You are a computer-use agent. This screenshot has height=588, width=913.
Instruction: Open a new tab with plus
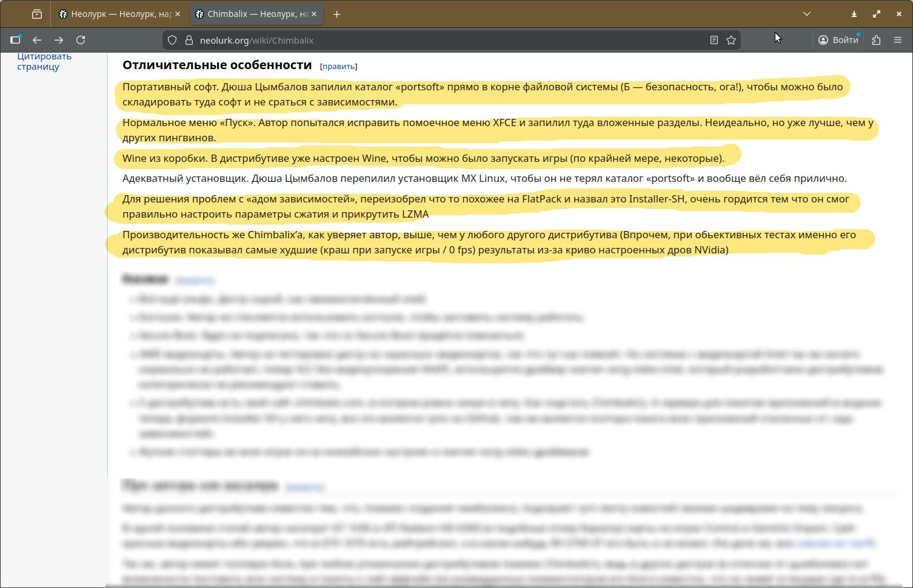(x=337, y=14)
